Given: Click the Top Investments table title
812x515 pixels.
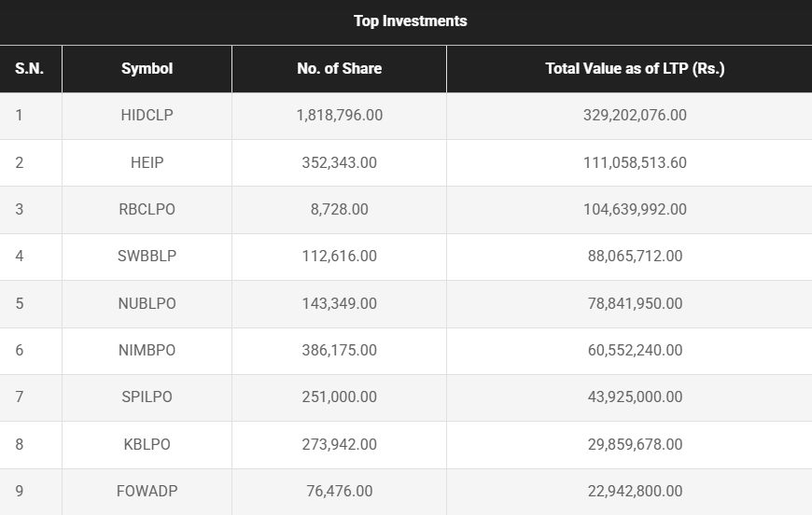Looking at the screenshot, I should pyautogui.click(x=410, y=21).
